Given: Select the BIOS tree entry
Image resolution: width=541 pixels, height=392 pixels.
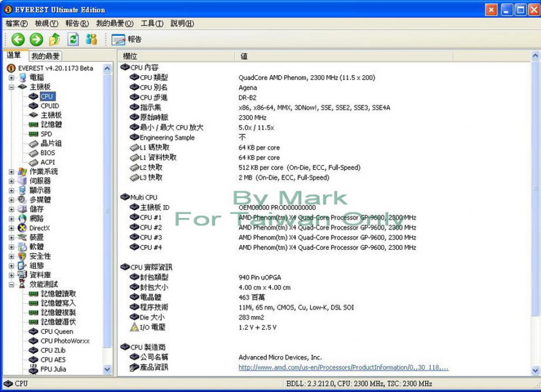Looking at the screenshot, I should [48, 153].
